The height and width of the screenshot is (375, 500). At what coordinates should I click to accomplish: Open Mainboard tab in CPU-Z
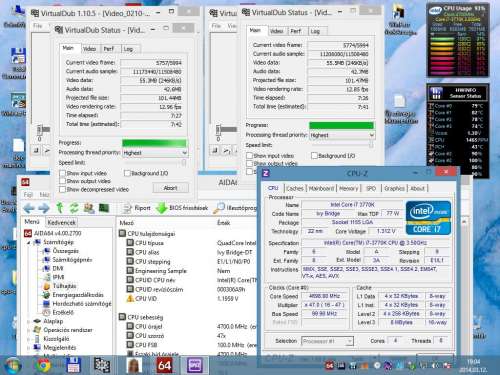click(x=321, y=188)
